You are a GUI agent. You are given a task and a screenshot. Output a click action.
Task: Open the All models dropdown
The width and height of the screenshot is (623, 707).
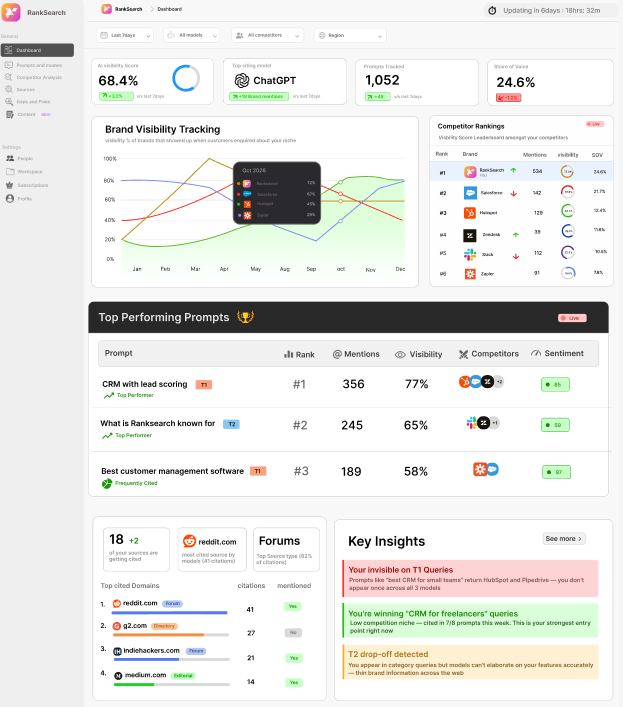pyautogui.click(x=192, y=35)
